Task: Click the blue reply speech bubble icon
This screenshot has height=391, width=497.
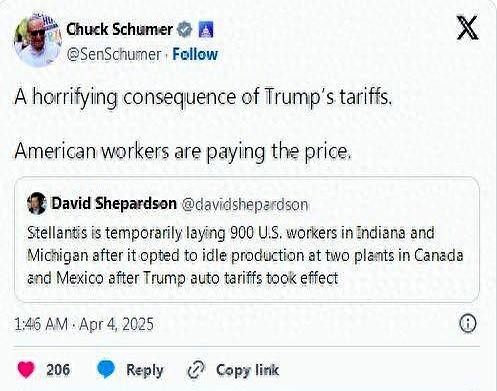Action: tap(106, 369)
